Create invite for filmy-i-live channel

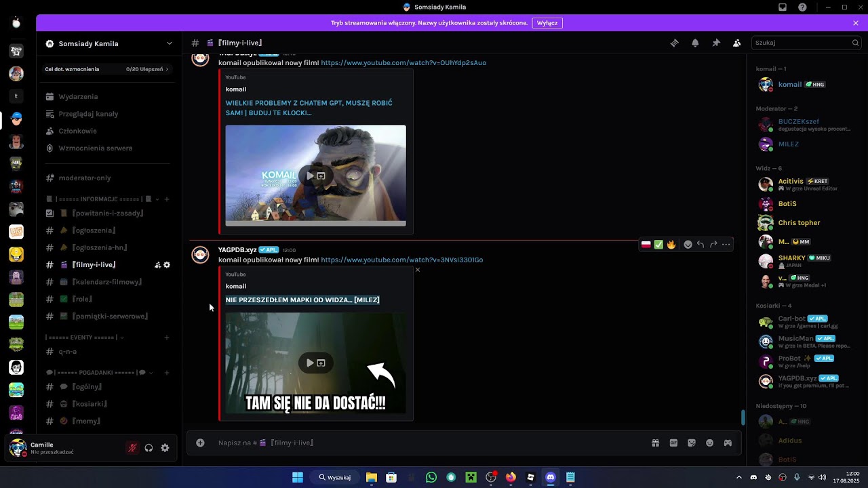[x=157, y=265]
